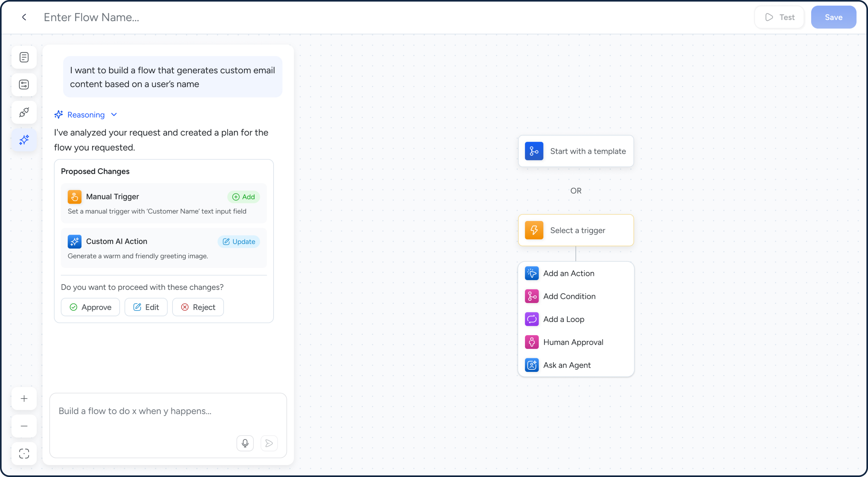Image resolution: width=868 pixels, height=477 pixels.
Task: Click the Manual Trigger description text
Action: pyautogui.click(x=157, y=211)
